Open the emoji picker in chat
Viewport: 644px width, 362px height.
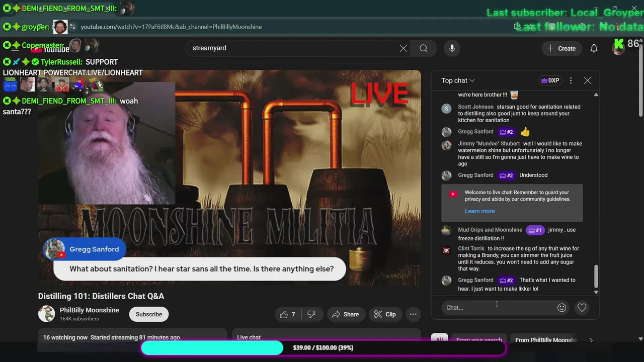point(562,308)
